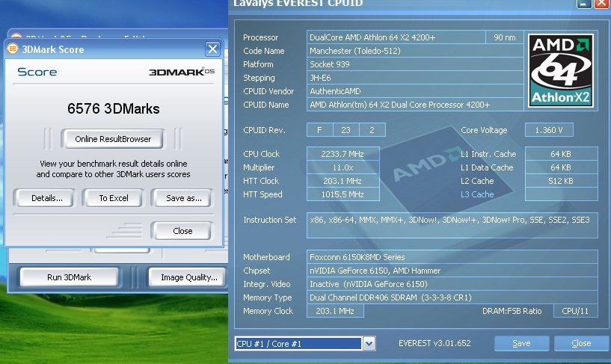Click the CPUID Rev. 'F' box

coord(319,130)
